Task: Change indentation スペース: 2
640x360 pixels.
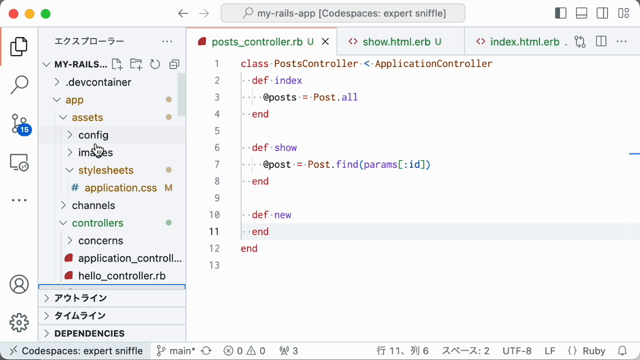Action: pos(465,351)
